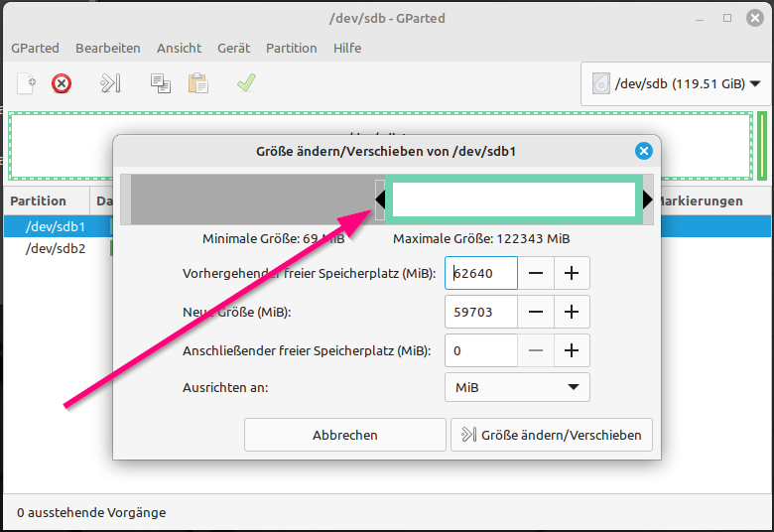Click the paste partition clipboard icon
The height and width of the screenshot is (532, 774).
click(x=197, y=83)
